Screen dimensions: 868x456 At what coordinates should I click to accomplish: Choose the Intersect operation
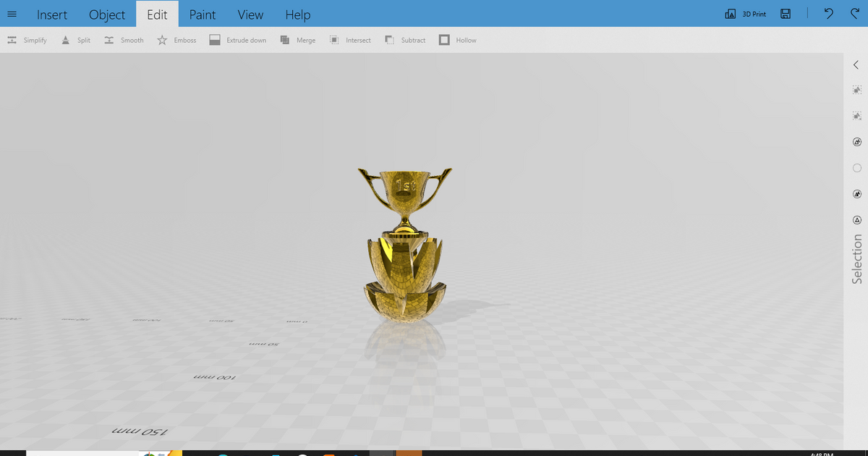(x=349, y=40)
